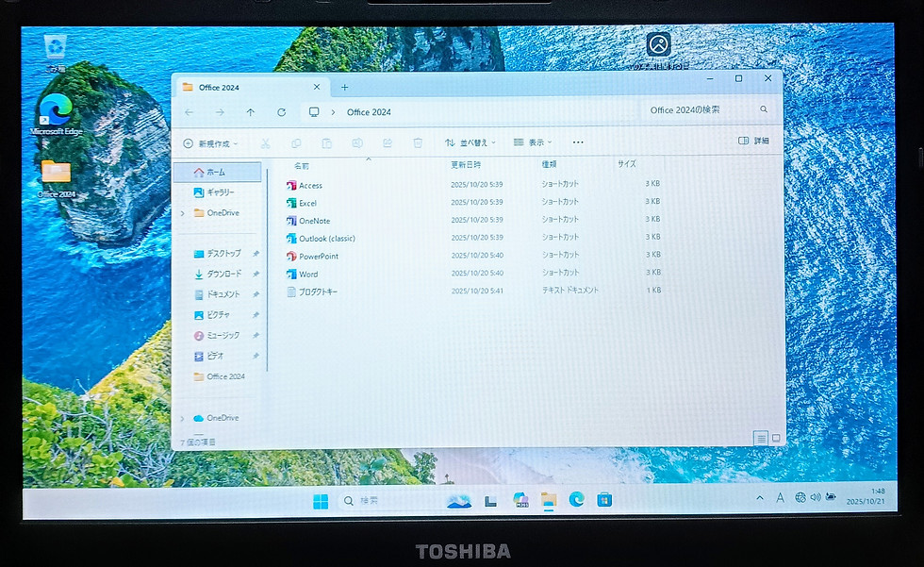Show hidden system tray icons

pyautogui.click(x=760, y=497)
